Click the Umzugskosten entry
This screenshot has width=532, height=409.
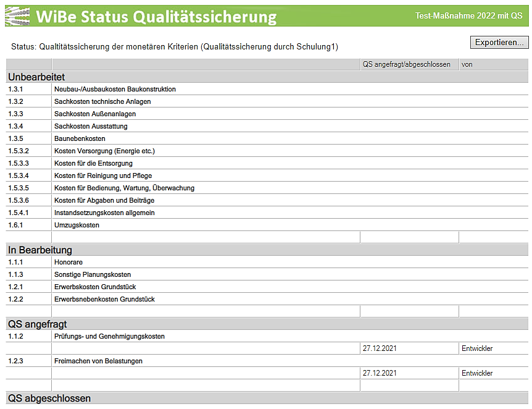tap(77, 225)
